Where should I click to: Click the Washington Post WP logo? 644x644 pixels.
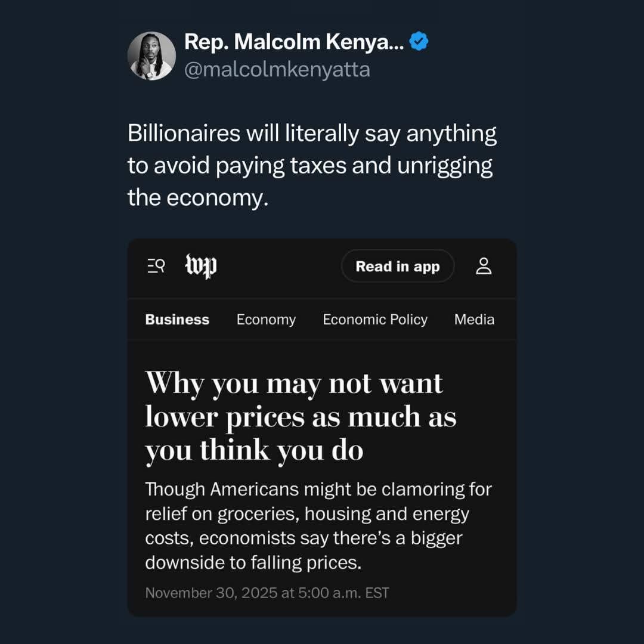coord(201,266)
